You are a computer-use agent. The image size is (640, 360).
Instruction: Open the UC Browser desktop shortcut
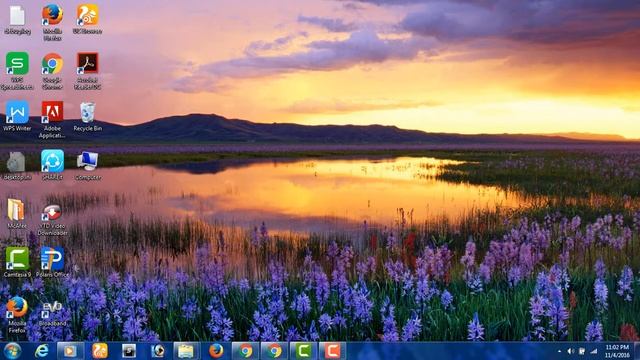[87, 20]
